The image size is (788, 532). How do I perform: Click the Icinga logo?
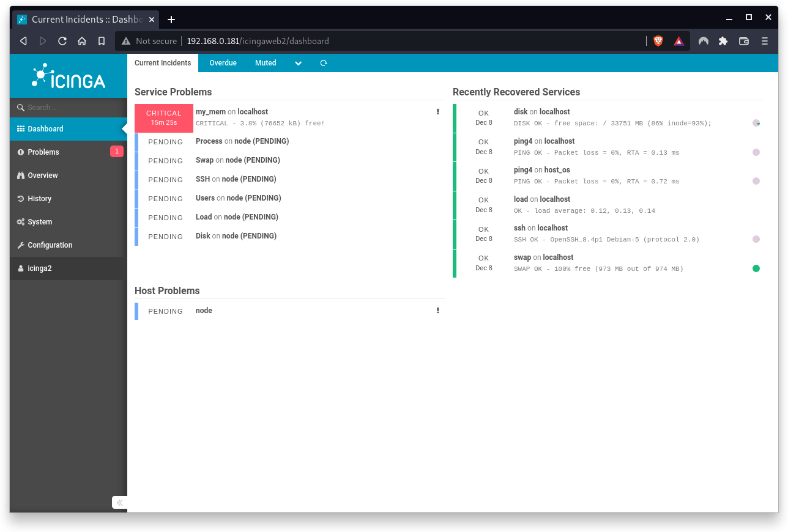coord(68,75)
